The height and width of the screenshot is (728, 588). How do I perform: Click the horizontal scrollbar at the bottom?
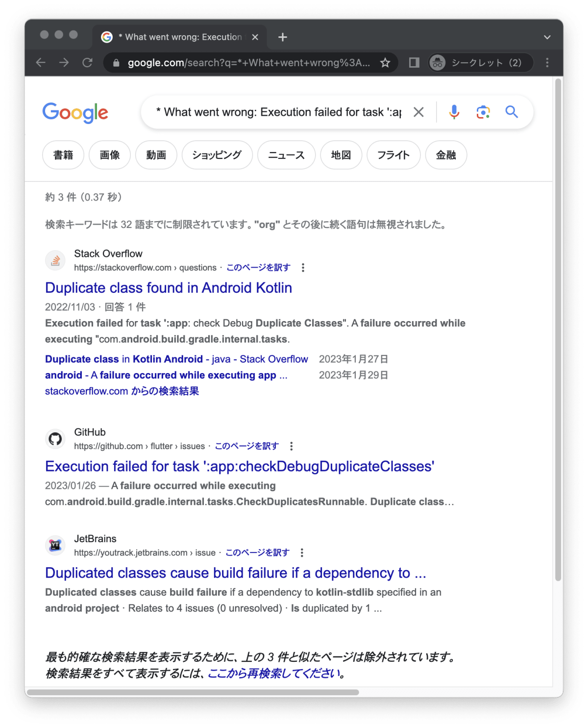coord(193,692)
